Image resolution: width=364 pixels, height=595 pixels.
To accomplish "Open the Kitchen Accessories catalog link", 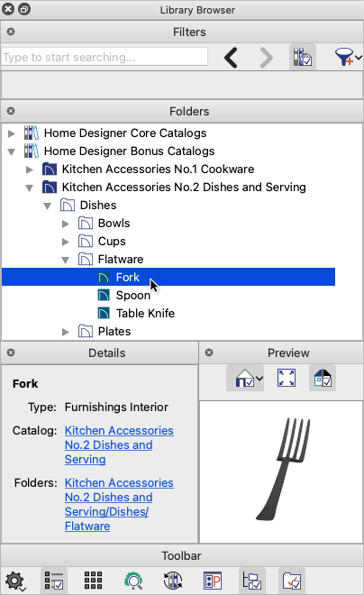I will pos(119,444).
